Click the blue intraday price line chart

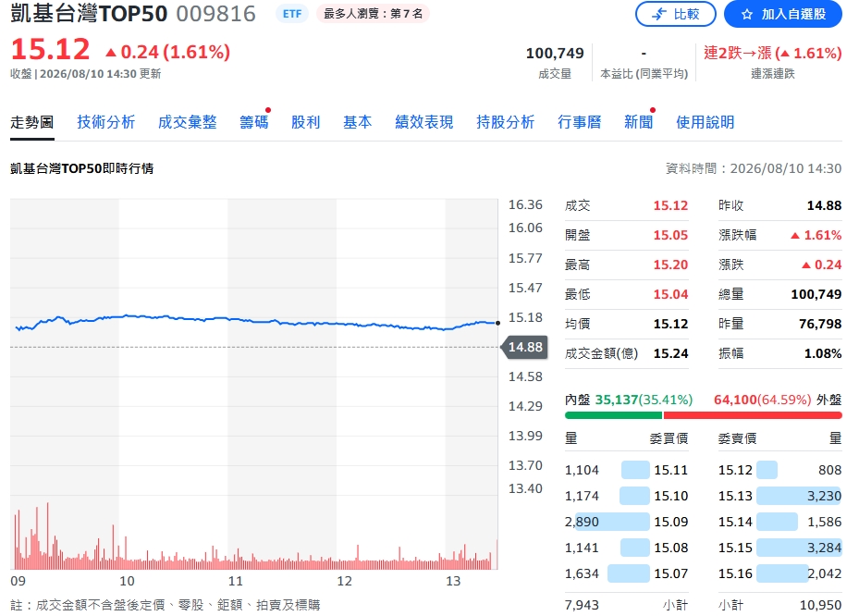point(256,322)
